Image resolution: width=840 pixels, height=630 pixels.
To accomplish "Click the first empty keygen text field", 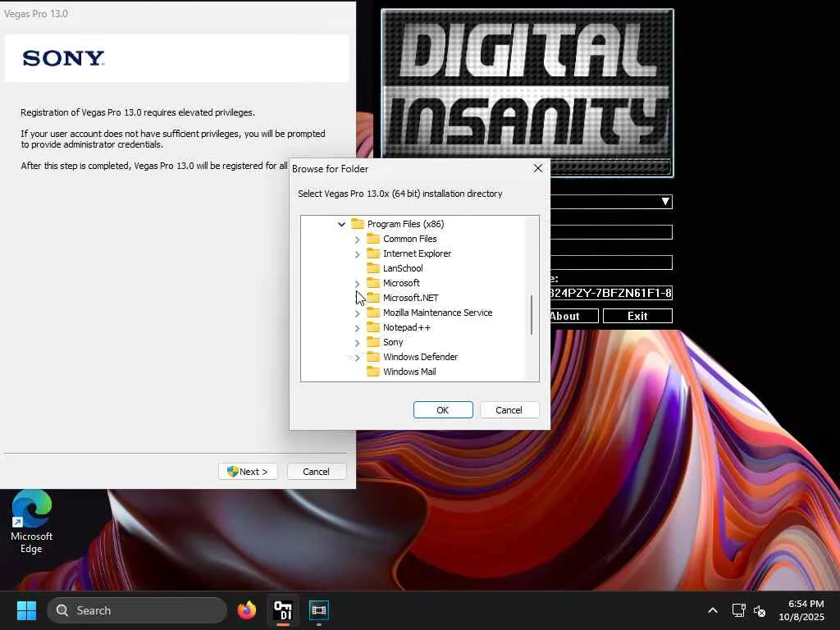I will coord(611,232).
